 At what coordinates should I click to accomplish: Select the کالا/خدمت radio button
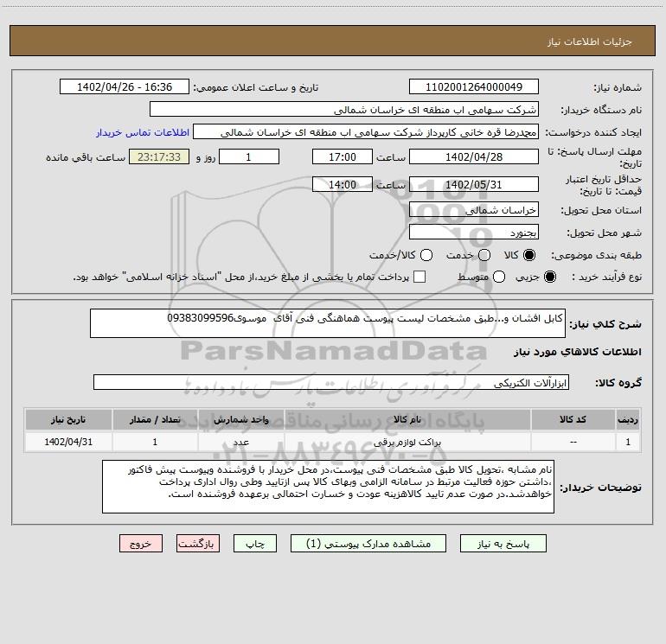click(426, 255)
